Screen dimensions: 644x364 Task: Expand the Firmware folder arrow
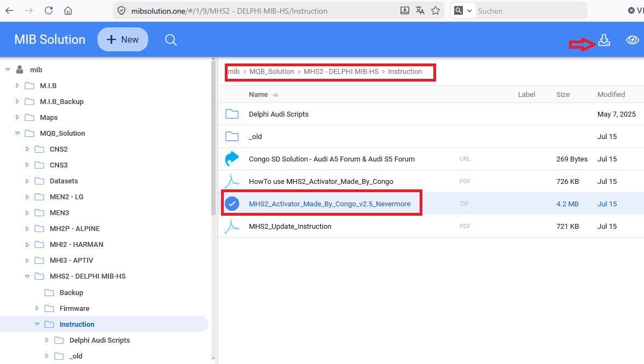coord(37,308)
